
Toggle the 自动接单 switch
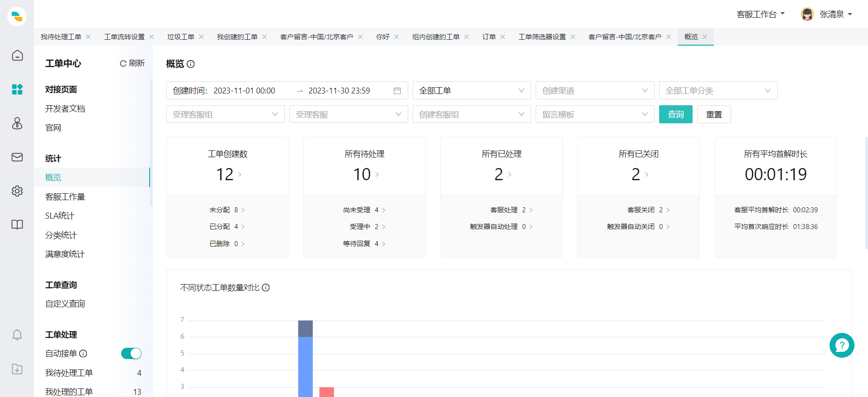(132, 354)
